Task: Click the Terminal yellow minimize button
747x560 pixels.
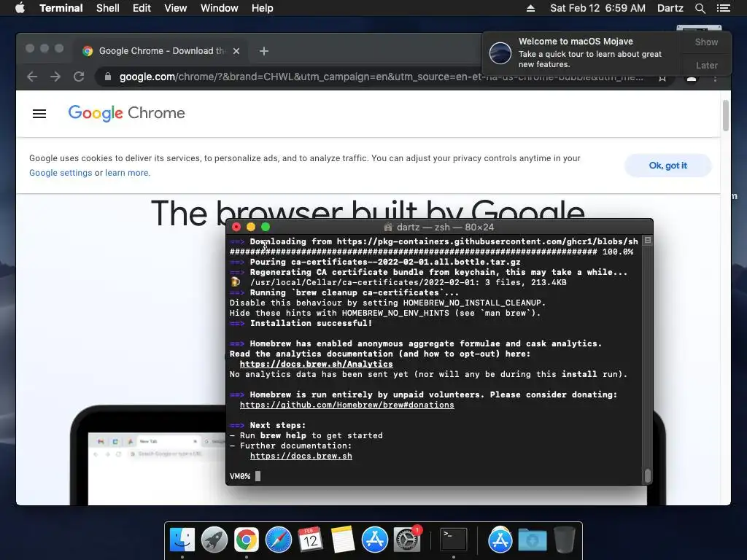Action: [251, 227]
